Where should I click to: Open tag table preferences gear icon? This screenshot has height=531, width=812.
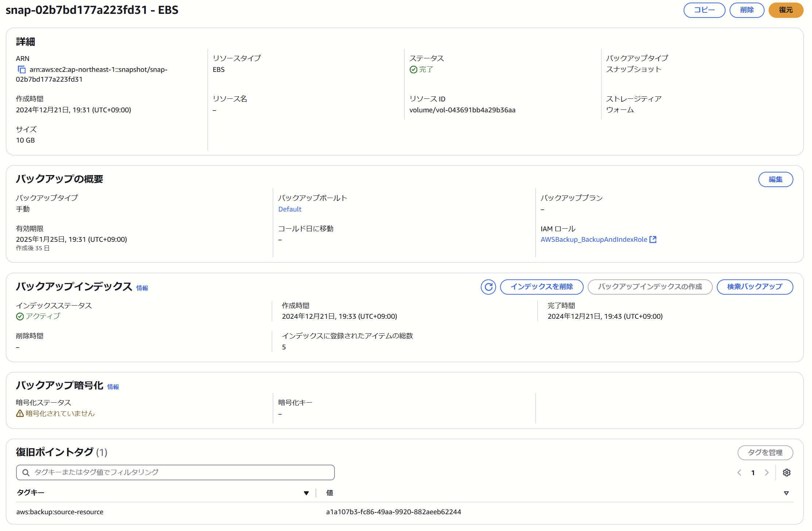point(786,473)
